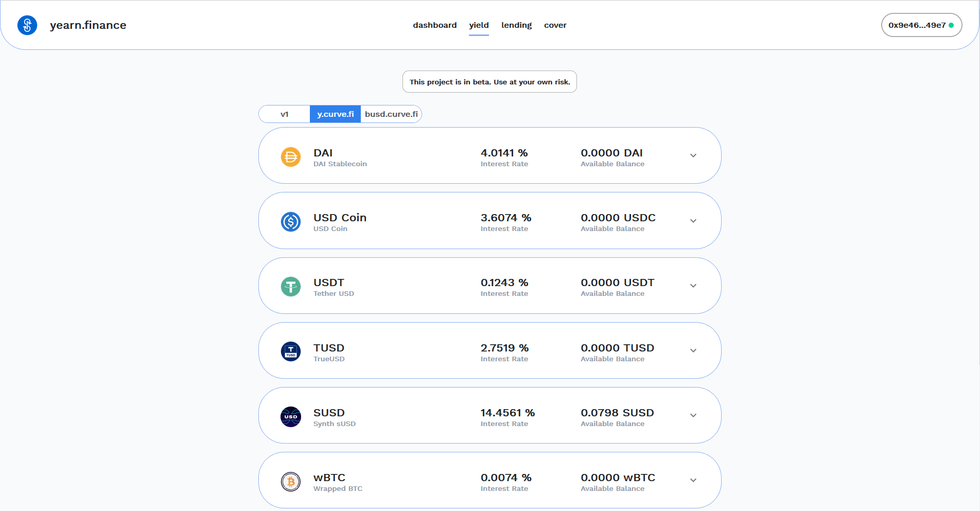
Task: Click the USDT asset name heading
Action: click(x=328, y=283)
